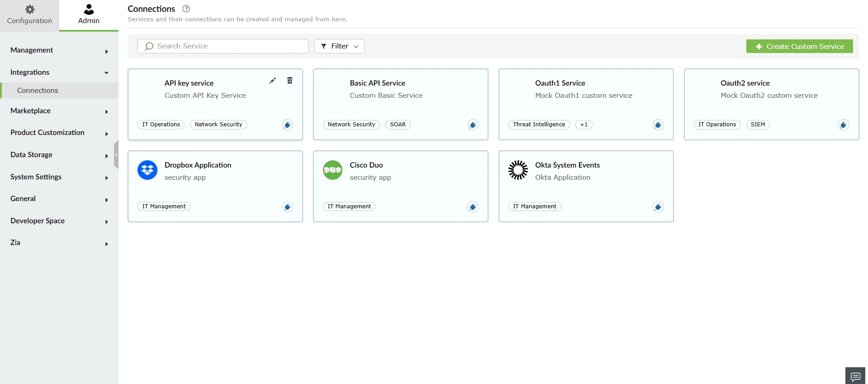Click the plug icon on Oauth1 Service card
The image size is (868, 384).
[x=659, y=125]
